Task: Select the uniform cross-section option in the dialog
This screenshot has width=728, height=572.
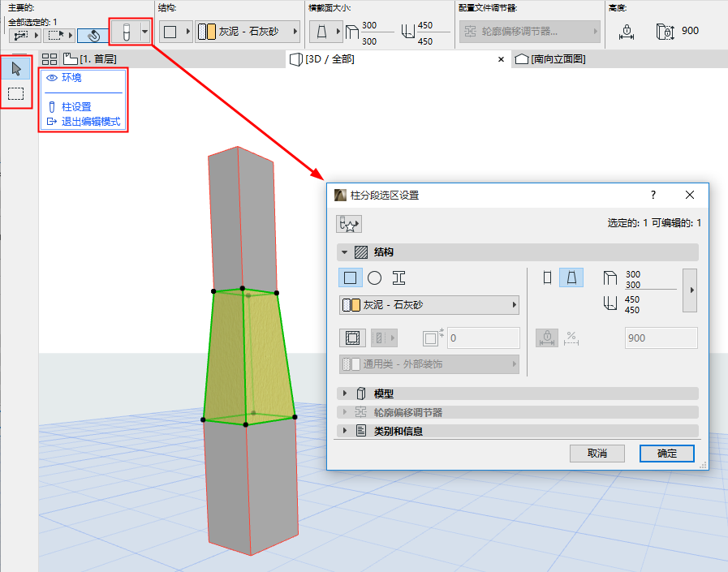Action: click(547, 277)
